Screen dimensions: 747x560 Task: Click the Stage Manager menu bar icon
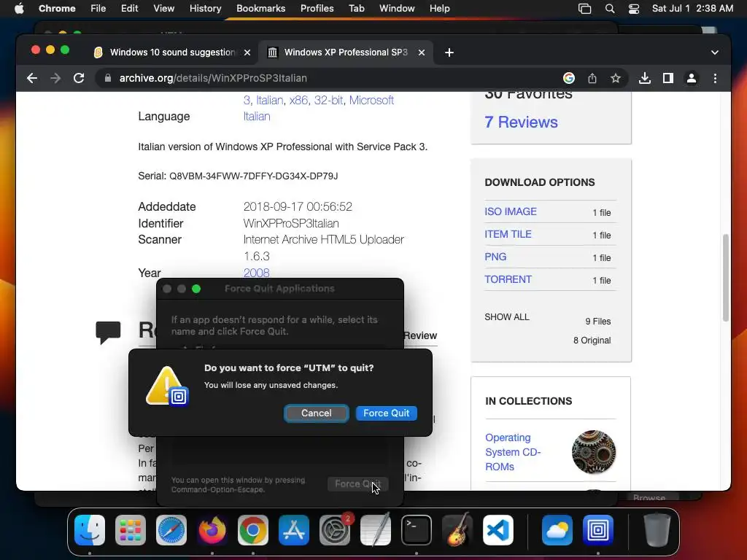point(584,9)
